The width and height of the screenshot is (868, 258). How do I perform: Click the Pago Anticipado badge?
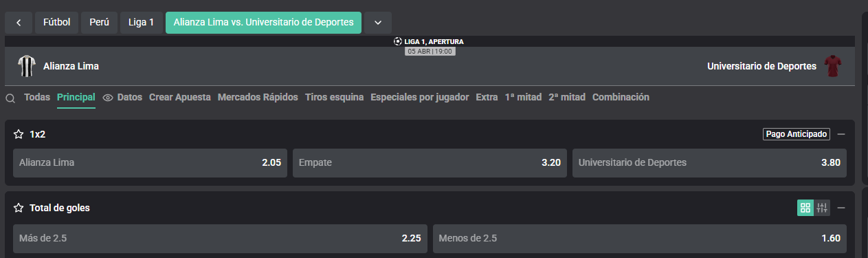(x=797, y=134)
